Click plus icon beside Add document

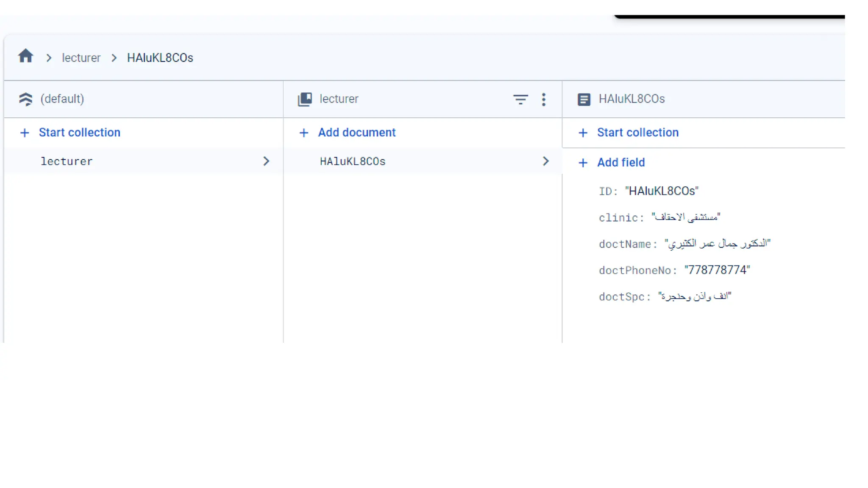[303, 133]
